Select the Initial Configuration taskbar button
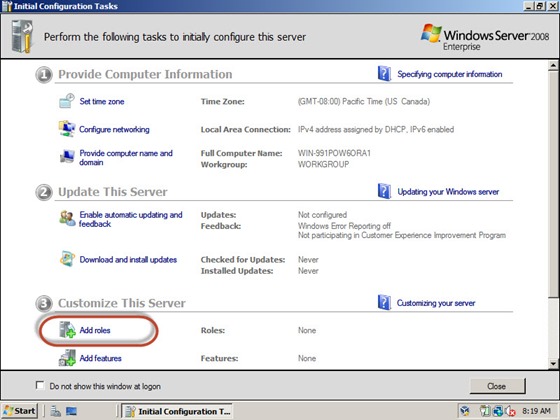 (177, 411)
